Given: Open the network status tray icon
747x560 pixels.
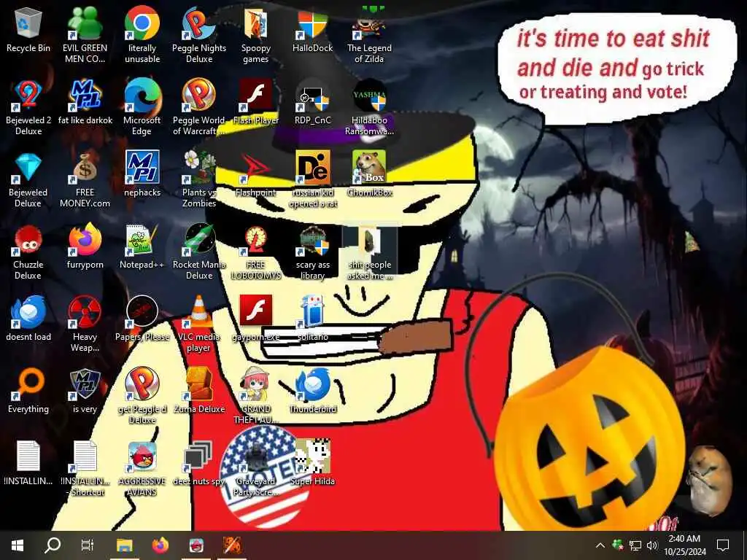Looking at the screenshot, I should (x=635, y=545).
